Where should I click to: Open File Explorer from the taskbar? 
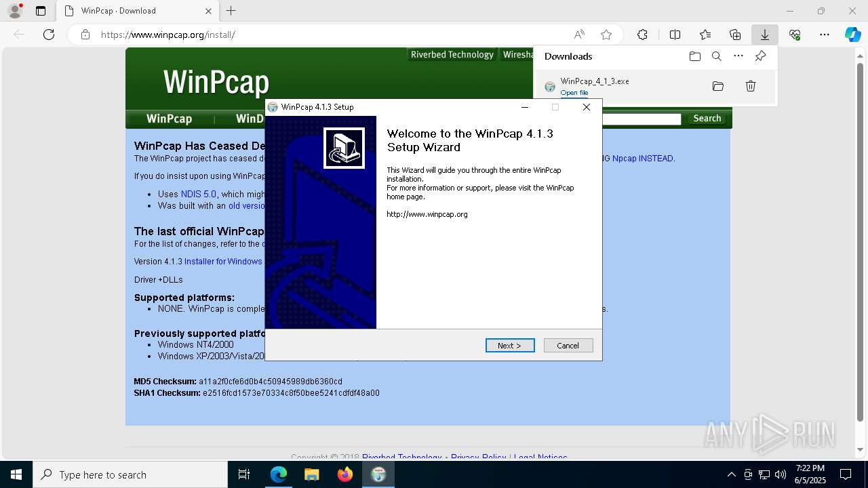point(311,474)
